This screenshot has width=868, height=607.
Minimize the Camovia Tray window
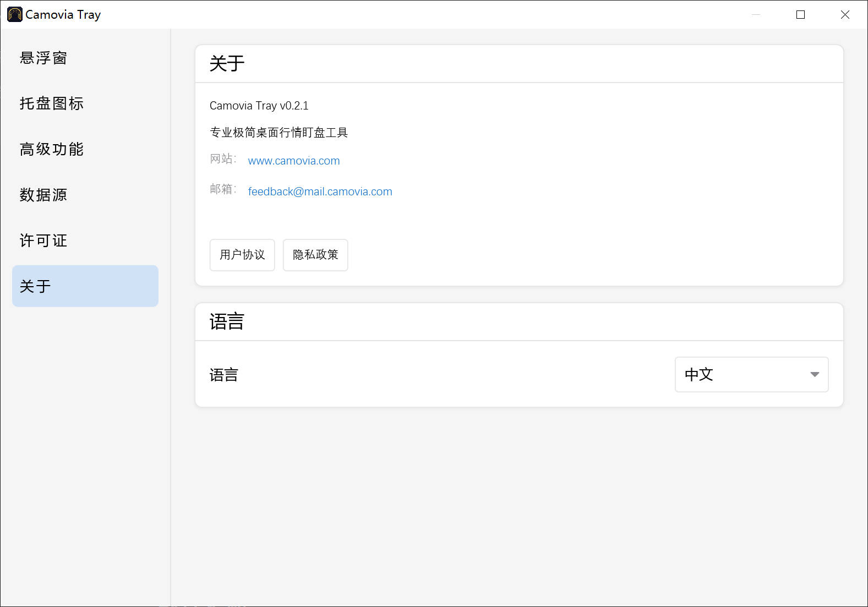(756, 14)
